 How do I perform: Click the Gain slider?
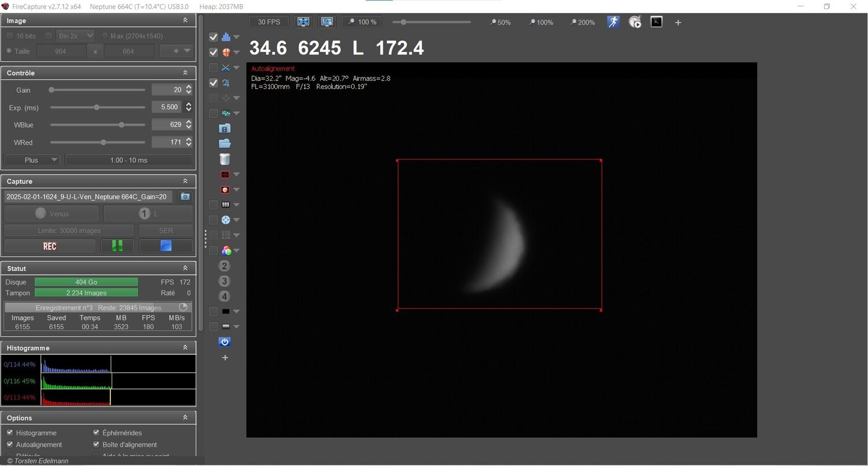tap(97, 90)
